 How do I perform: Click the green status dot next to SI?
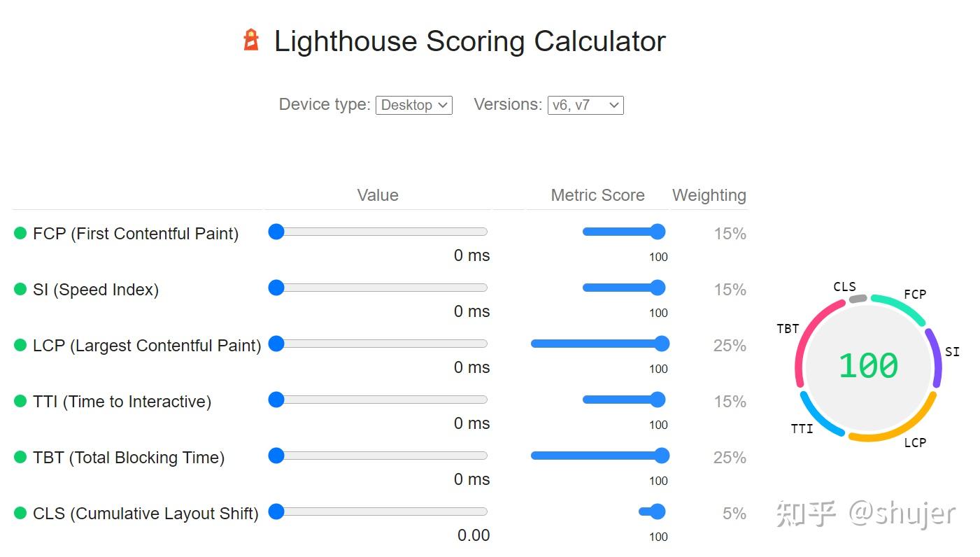point(20,289)
